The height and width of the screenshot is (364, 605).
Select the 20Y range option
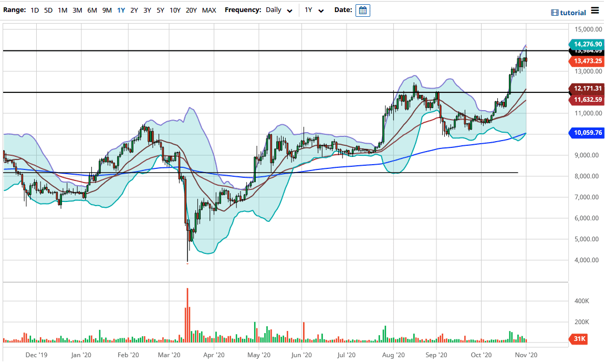(x=190, y=9)
